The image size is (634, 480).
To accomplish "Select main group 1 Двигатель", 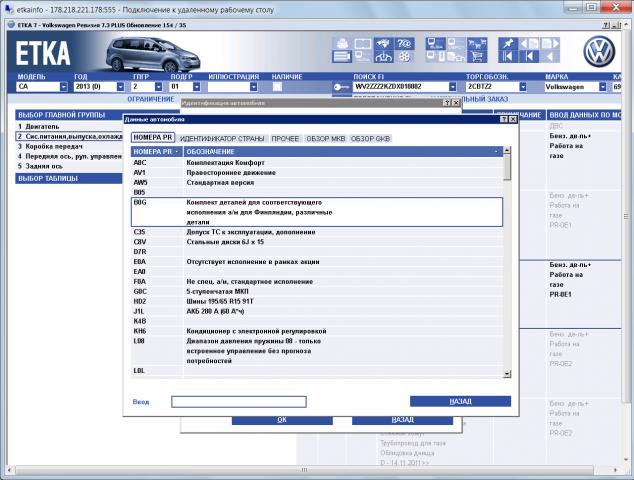I will click(69, 127).
